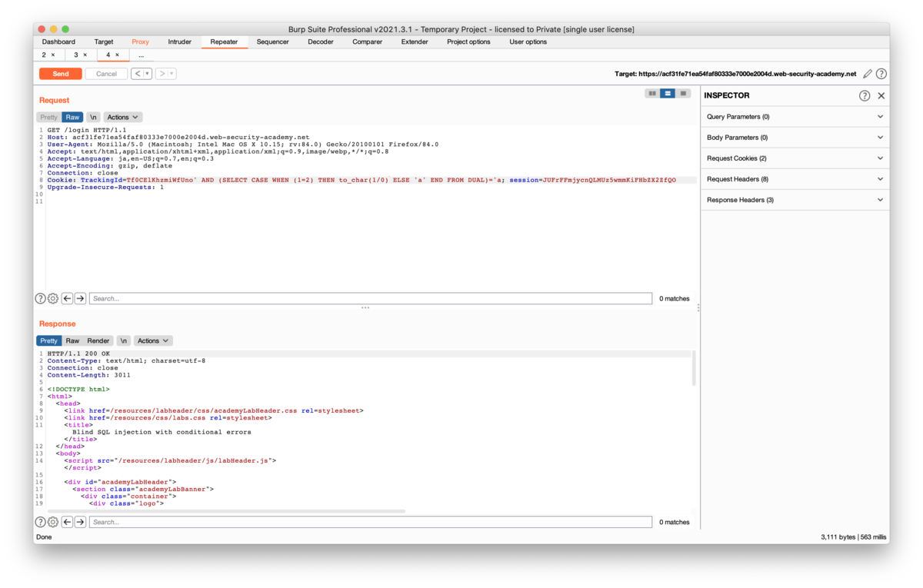The height and width of the screenshot is (588, 923).
Task: Open User options tab
Action: point(528,42)
